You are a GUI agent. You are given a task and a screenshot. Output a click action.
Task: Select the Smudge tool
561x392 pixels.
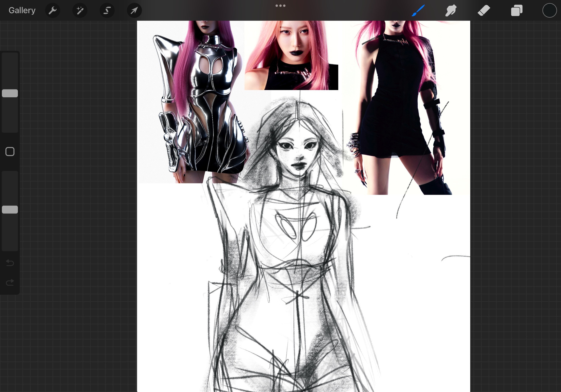(451, 10)
